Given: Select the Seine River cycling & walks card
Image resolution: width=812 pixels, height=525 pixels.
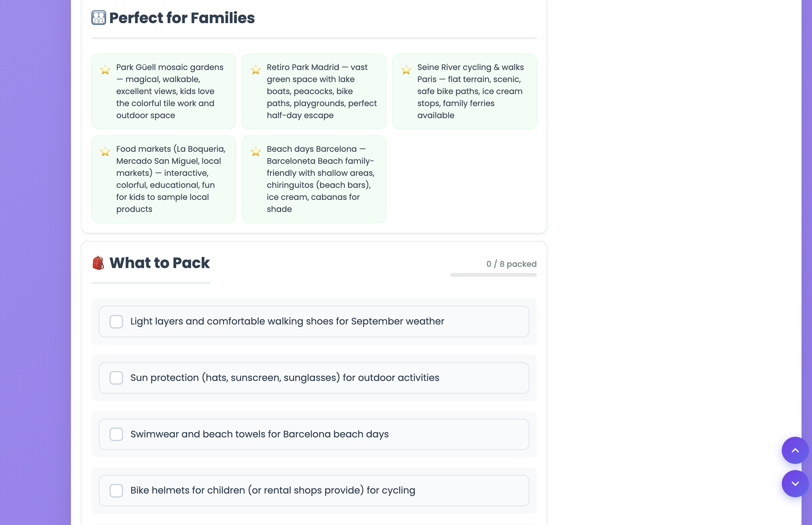Looking at the screenshot, I should [x=464, y=91].
